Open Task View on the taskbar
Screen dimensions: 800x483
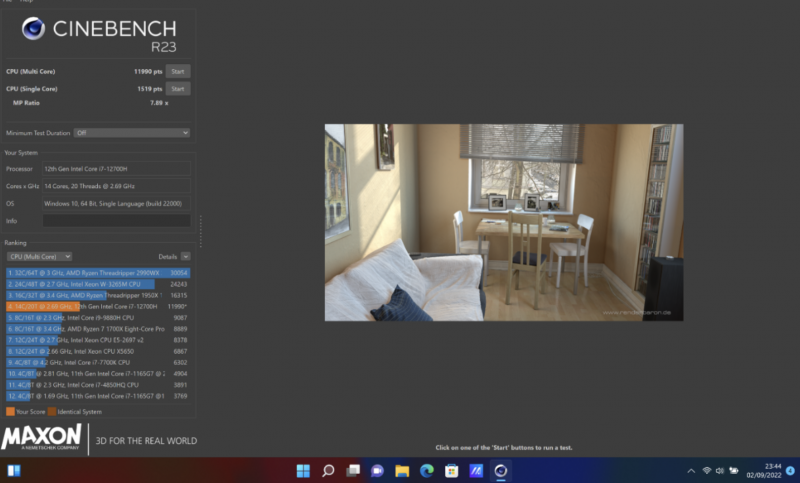353,470
